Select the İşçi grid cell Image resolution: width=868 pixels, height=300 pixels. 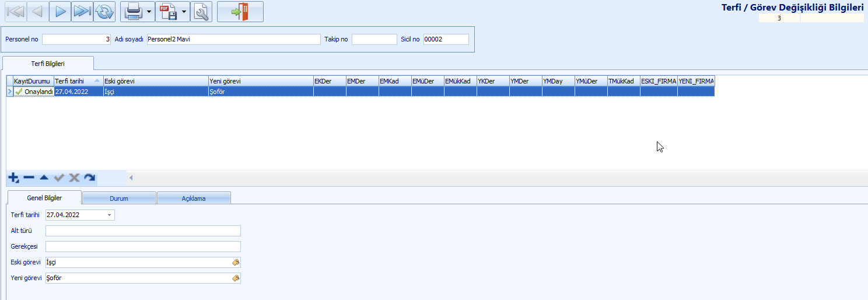coord(156,92)
